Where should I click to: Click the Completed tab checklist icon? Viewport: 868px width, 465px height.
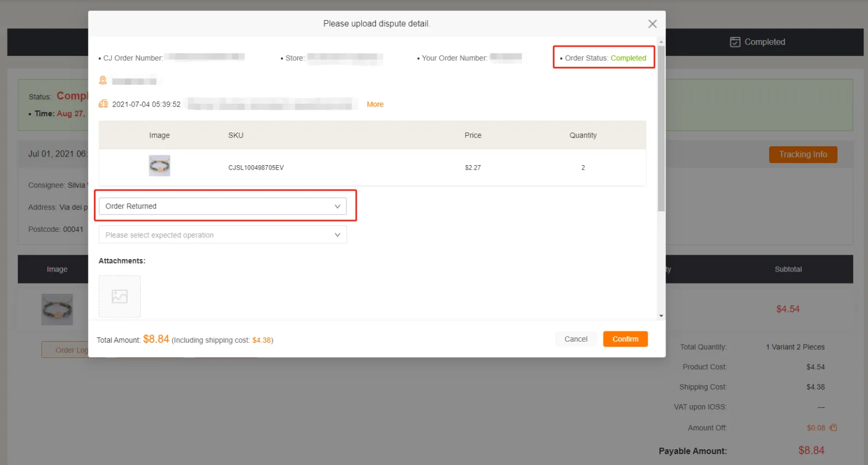(x=735, y=42)
